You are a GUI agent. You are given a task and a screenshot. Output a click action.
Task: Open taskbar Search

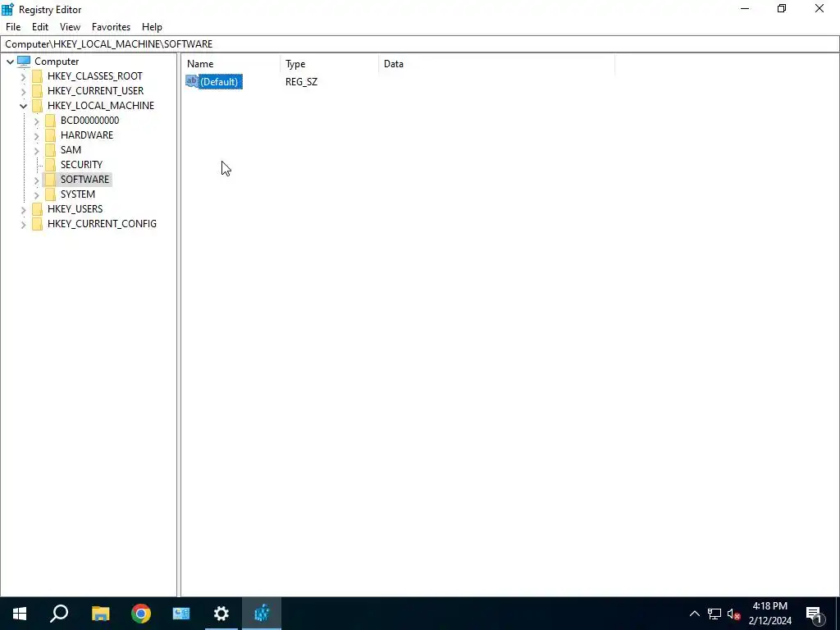pos(59,614)
